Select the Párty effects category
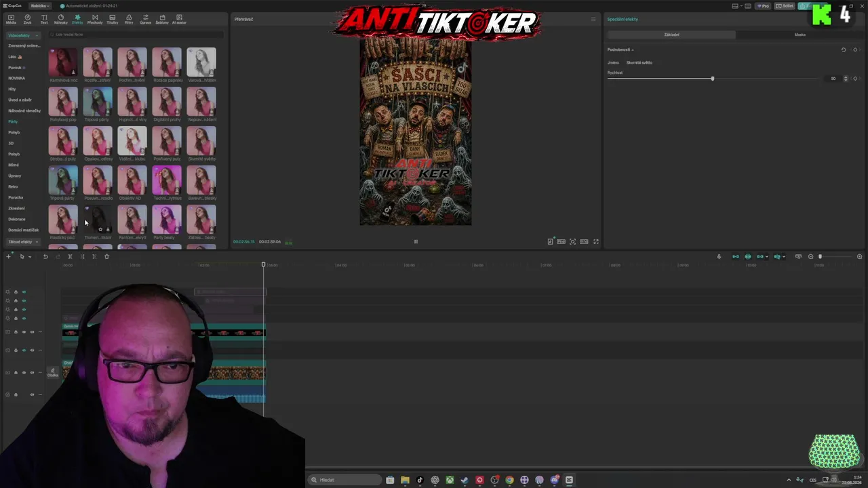 (13, 121)
